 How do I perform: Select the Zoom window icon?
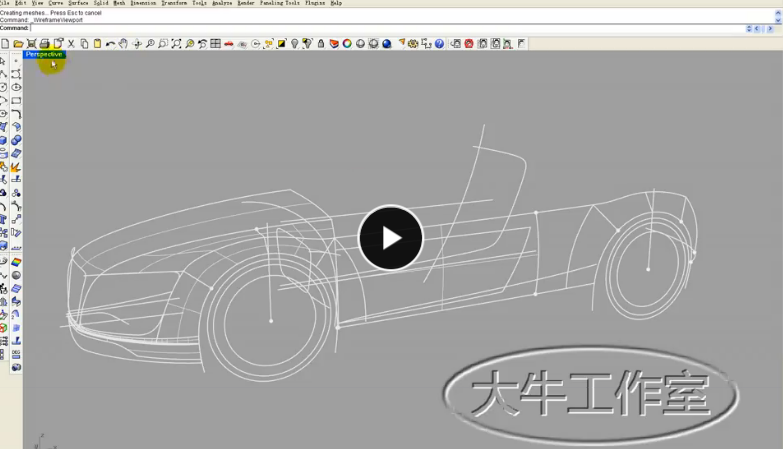[x=163, y=44]
